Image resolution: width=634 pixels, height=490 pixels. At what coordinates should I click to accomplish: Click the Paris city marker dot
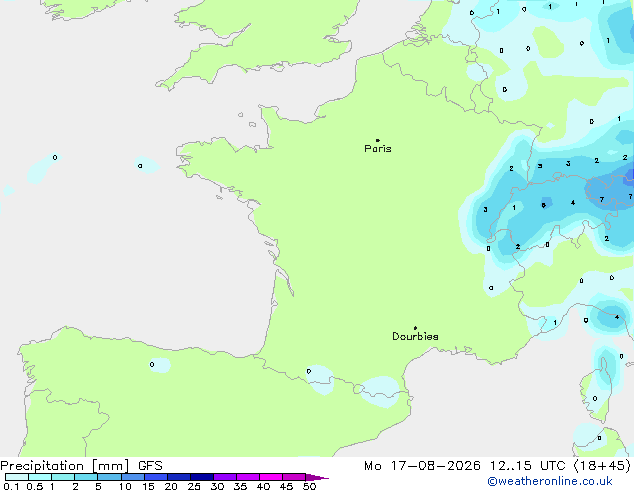pyautogui.click(x=378, y=140)
